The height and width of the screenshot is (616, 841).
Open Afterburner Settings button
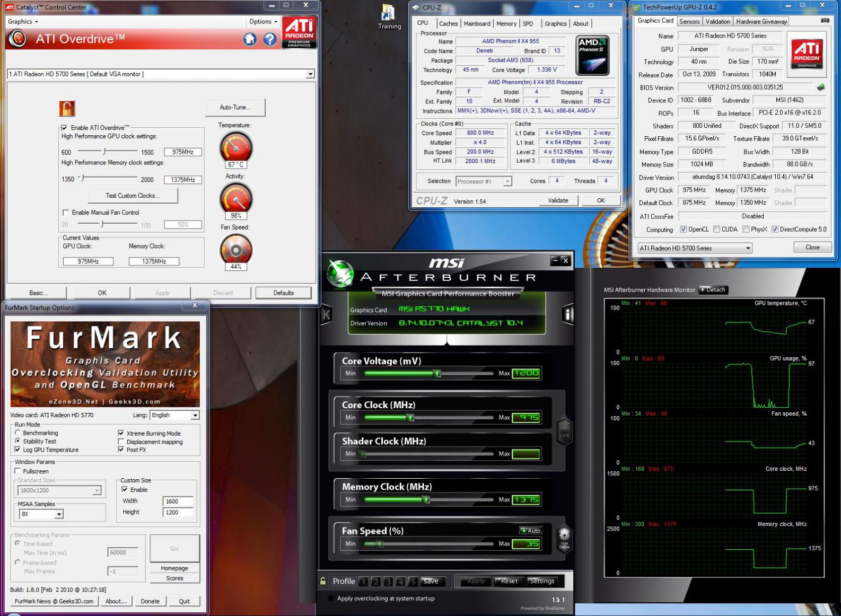pos(542,581)
